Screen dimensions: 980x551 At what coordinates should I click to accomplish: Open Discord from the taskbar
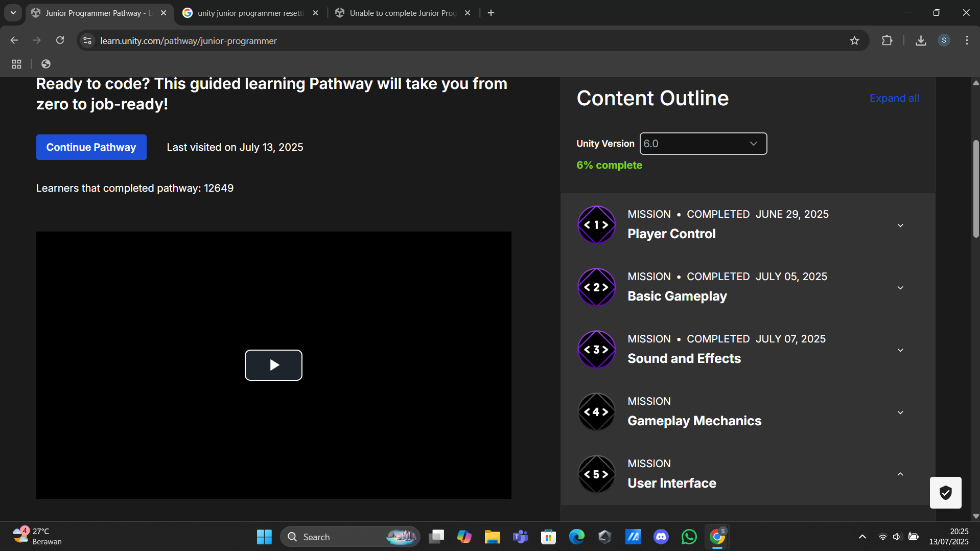point(661,537)
